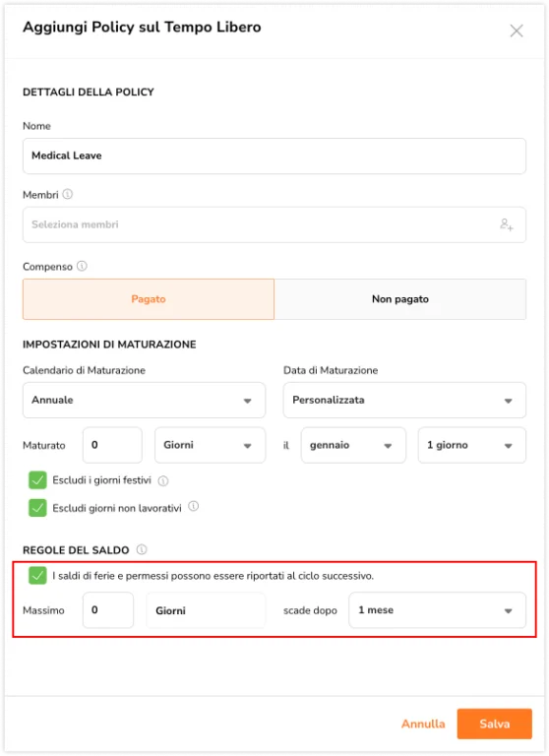The height and width of the screenshot is (756, 549).
Task: Uncheck Escludi i giorni festivi checkbox
Action: [37, 480]
